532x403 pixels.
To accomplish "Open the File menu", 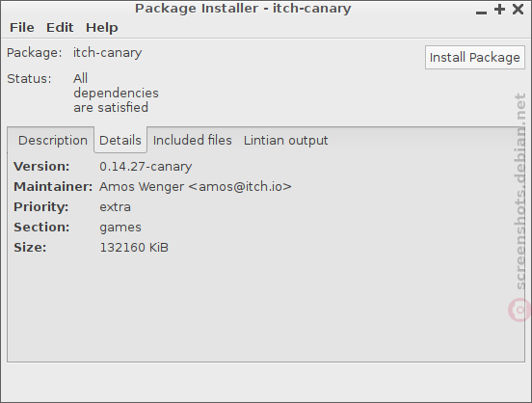I will click(22, 28).
